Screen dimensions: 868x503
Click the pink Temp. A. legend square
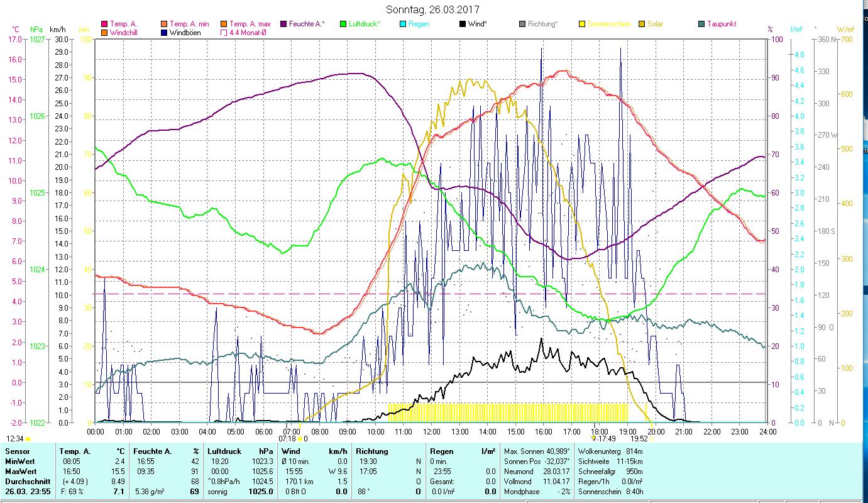[x=104, y=25]
